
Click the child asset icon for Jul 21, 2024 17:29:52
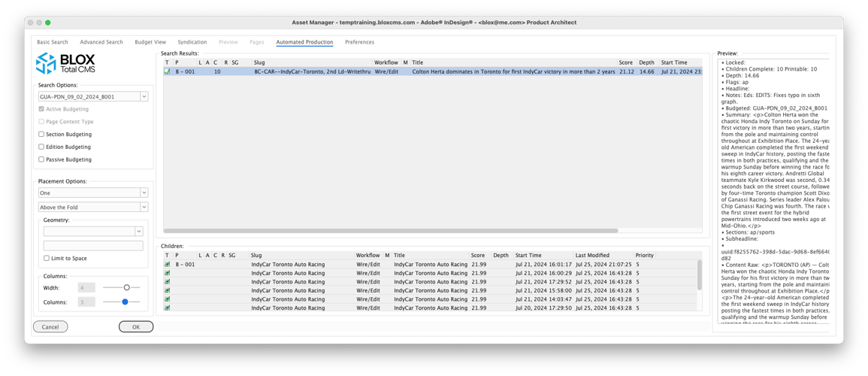tap(167, 282)
